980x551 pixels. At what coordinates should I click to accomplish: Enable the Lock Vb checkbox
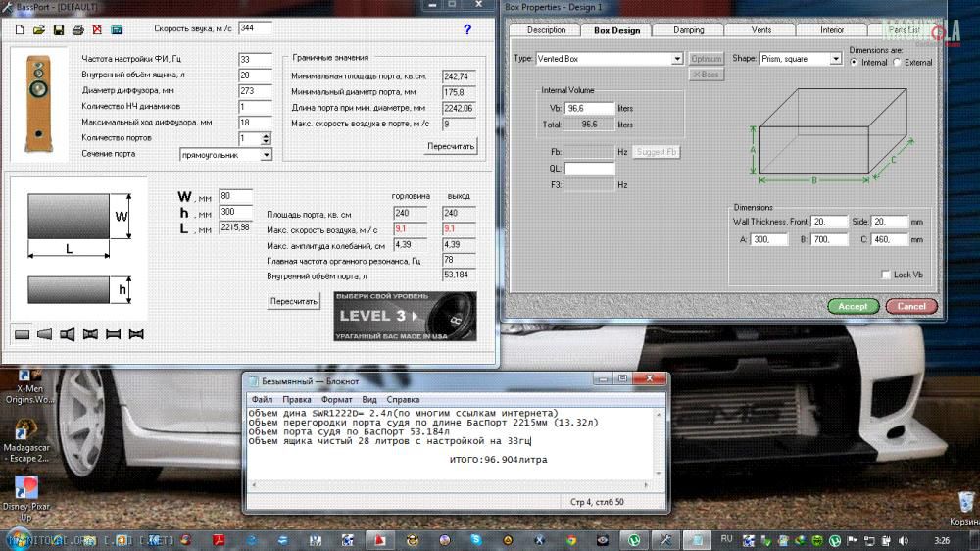click(886, 275)
